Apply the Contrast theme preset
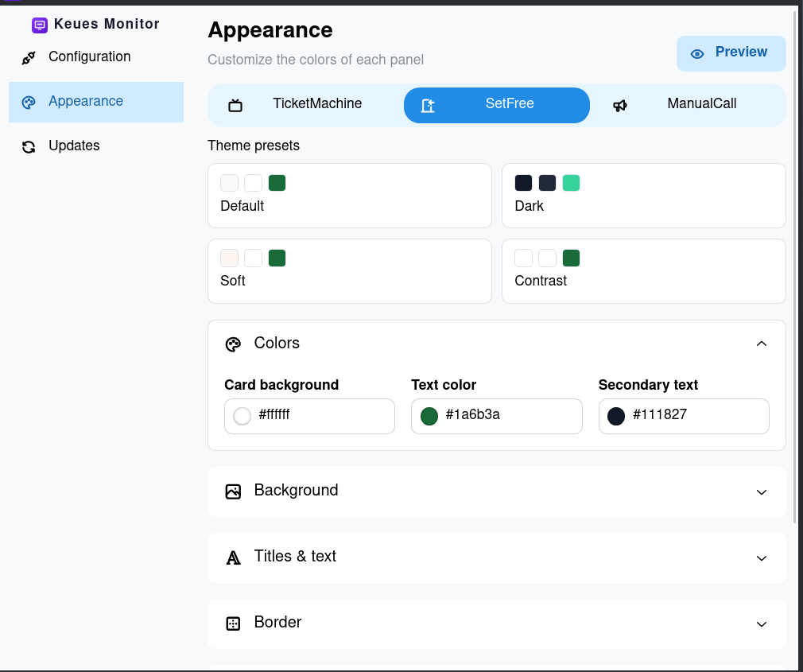Viewport: 803px width, 672px height. click(x=644, y=271)
